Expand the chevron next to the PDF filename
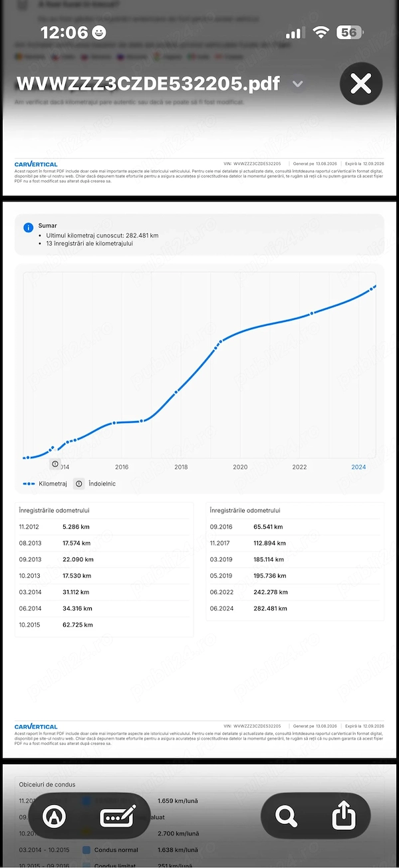This screenshot has width=399, height=868. tap(298, 84)
